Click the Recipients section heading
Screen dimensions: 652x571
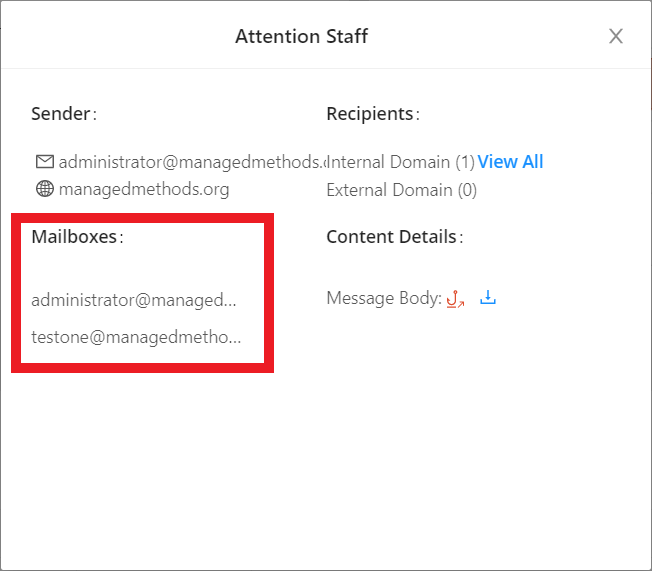371,114
